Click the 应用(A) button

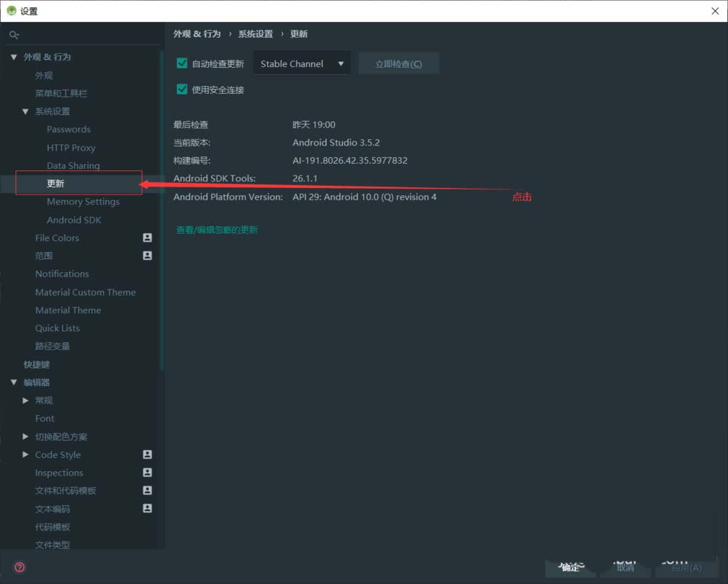coord(687,567)
